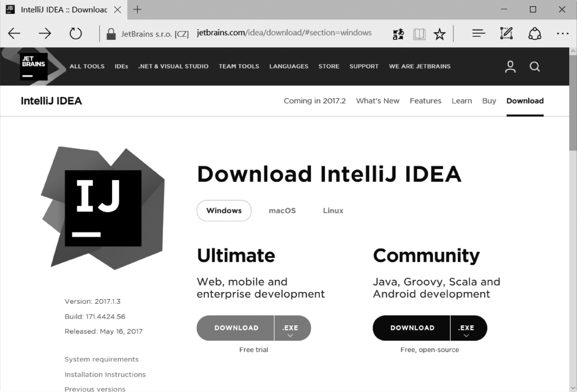Open .NET & VISUAL STUDIO menu
This screenshot has height=392, width=577.
pyautogui.click(x=173, y=67)
